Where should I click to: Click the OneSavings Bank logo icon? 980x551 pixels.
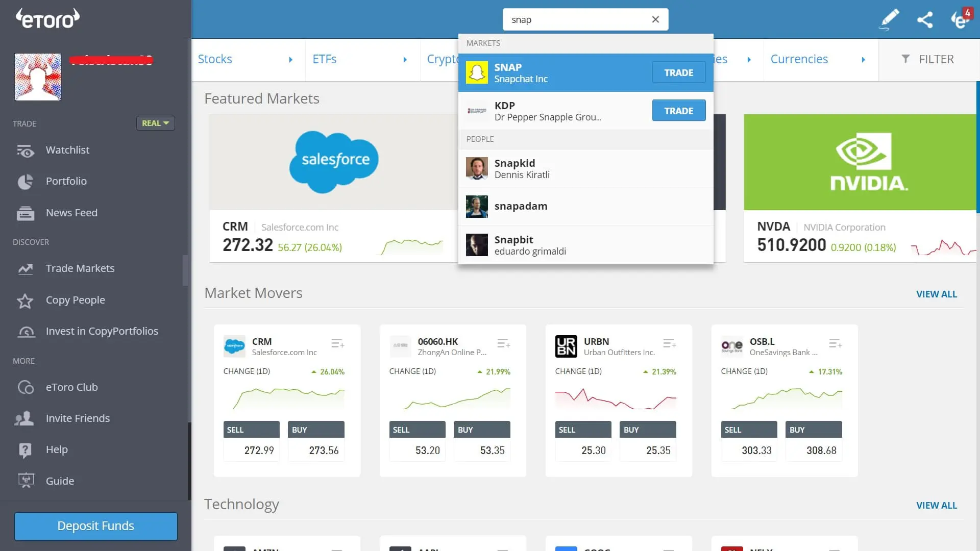click(x=732, y=346)
